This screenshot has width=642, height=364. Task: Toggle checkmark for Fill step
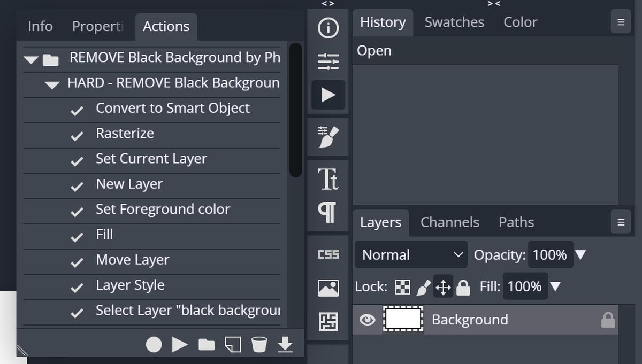pos(77,237)
